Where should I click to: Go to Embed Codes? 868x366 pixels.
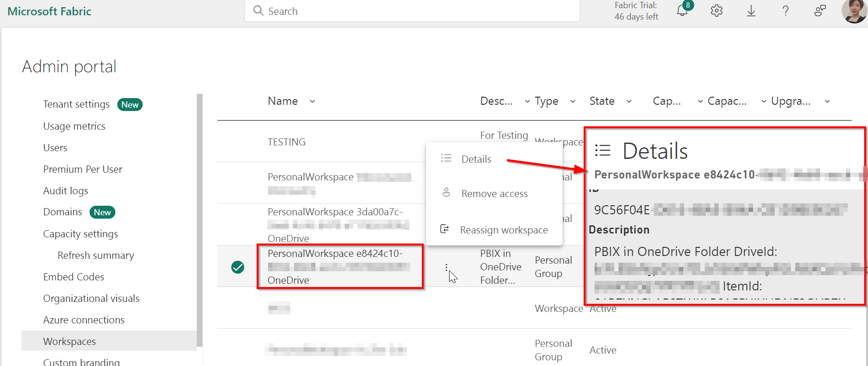pyautogui.click(x=74, y=277)
